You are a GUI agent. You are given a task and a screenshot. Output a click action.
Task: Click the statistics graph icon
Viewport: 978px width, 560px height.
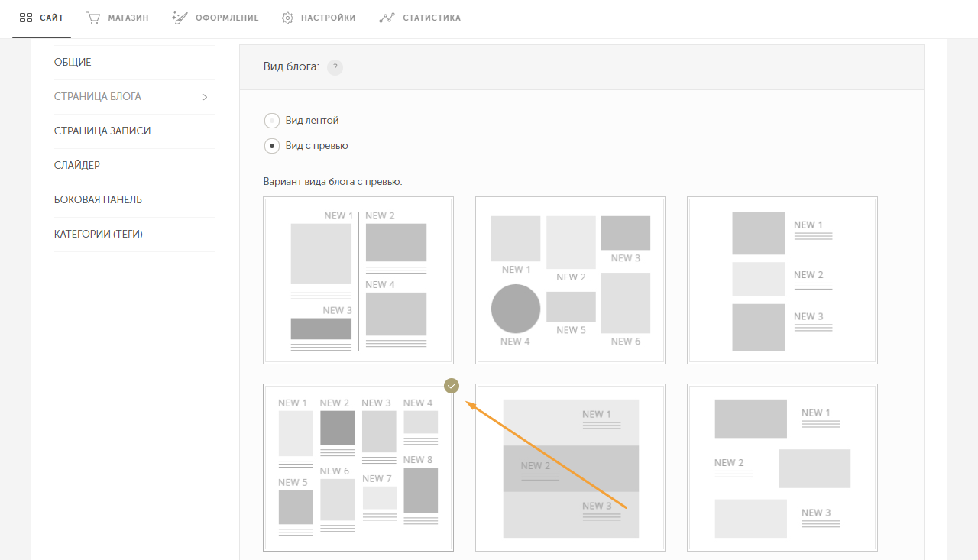(x=387, y=18)
